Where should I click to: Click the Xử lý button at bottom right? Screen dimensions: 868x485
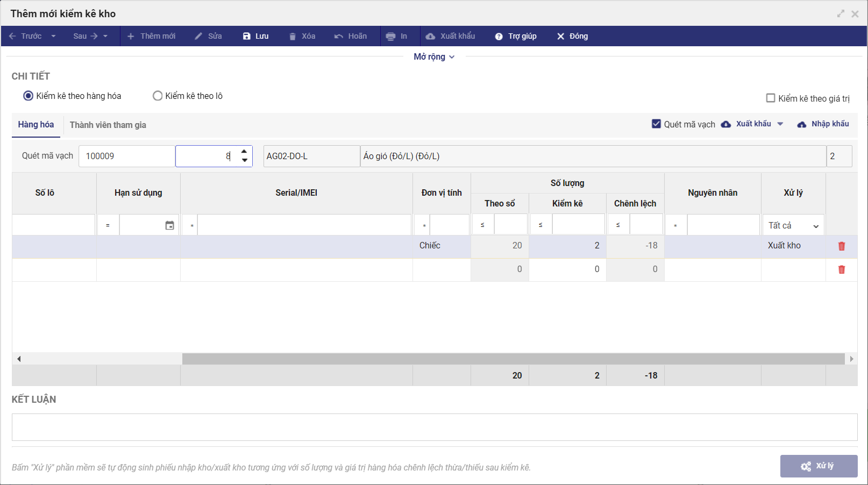(819, 466)
